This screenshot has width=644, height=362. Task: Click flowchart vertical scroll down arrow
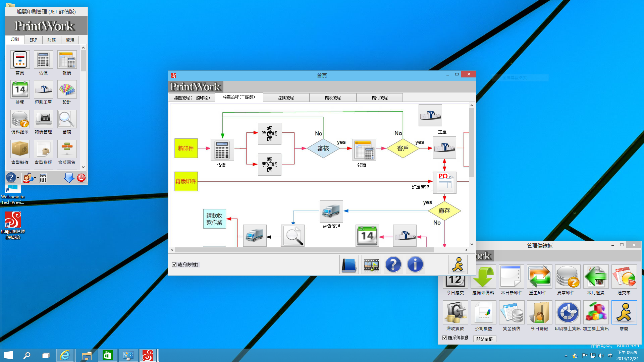pyautogui.click(x=472, y=244)
